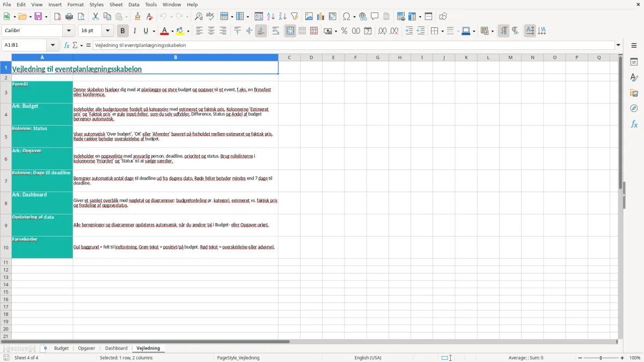Open the Font Color dropdown arrow
This screenshot has height=362, width=644.
coord(172,31)
